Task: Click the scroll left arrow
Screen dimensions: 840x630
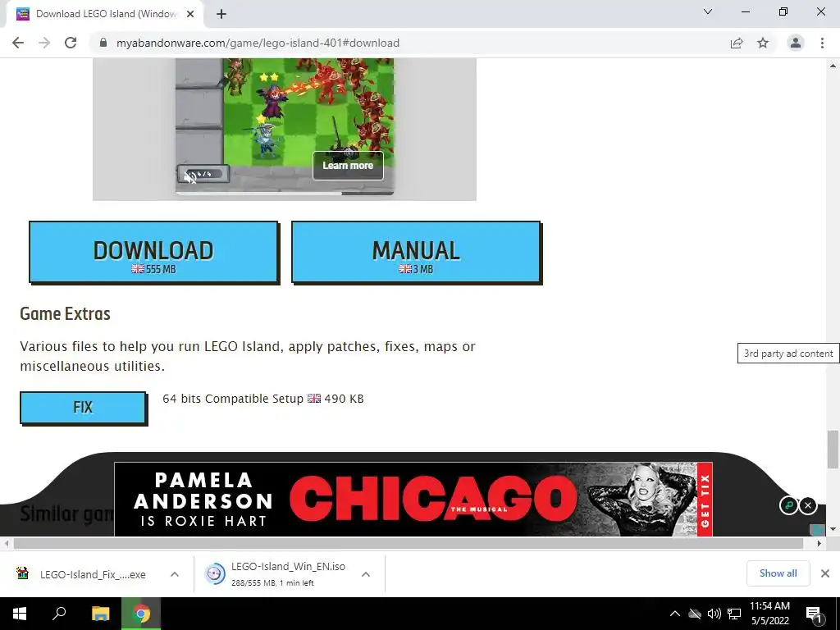Action: [6, 544]
